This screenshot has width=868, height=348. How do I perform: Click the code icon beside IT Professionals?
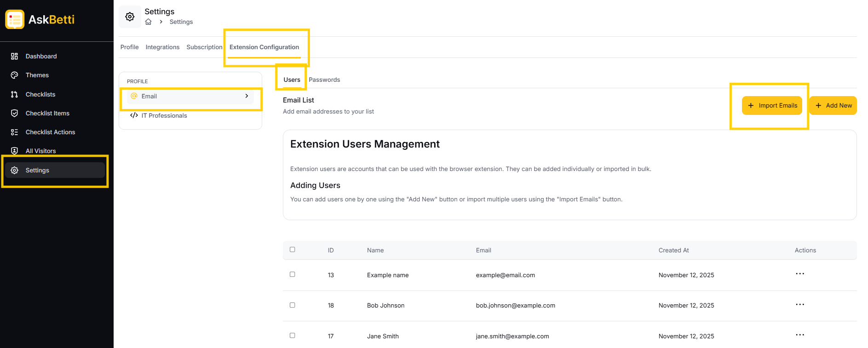(134, 115)
